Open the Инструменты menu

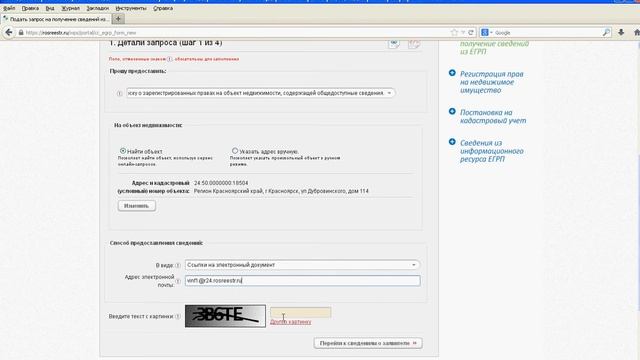point(131,8)
